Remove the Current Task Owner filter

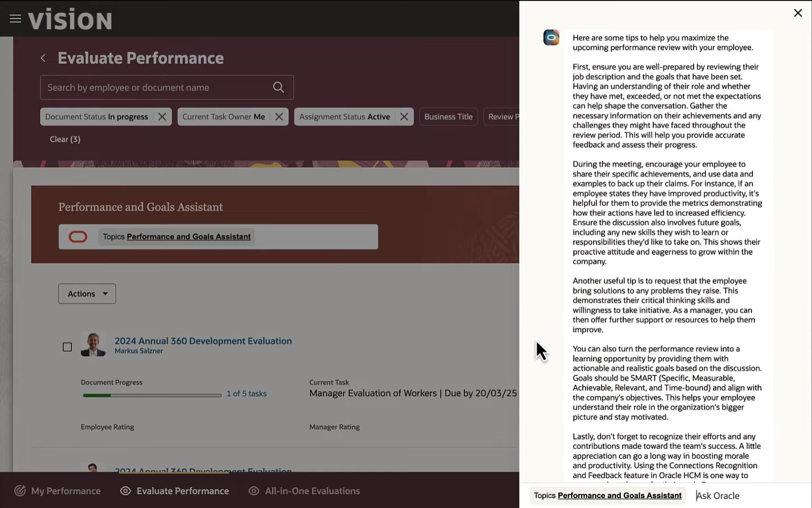[279, 117]
